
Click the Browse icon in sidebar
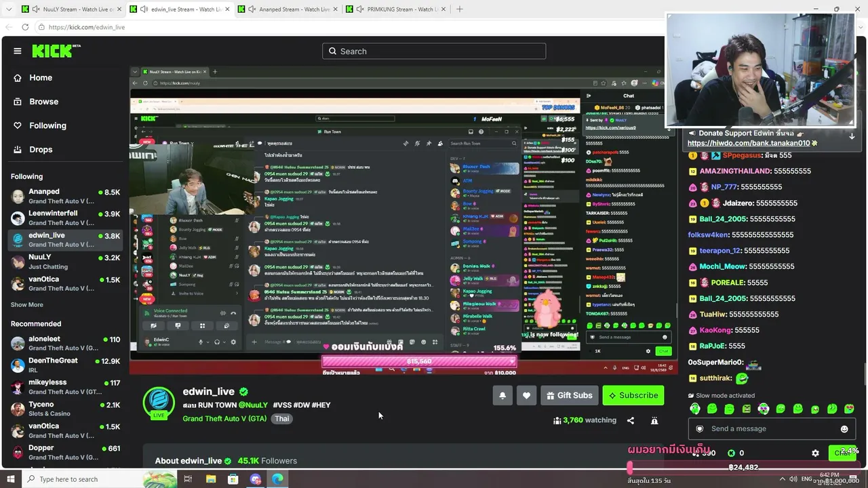click(18, 102)
